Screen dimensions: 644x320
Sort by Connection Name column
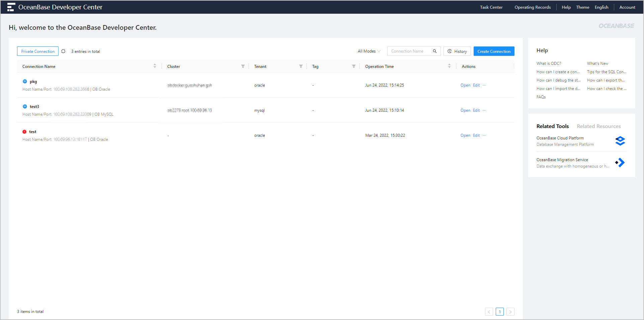coord(155,66)
